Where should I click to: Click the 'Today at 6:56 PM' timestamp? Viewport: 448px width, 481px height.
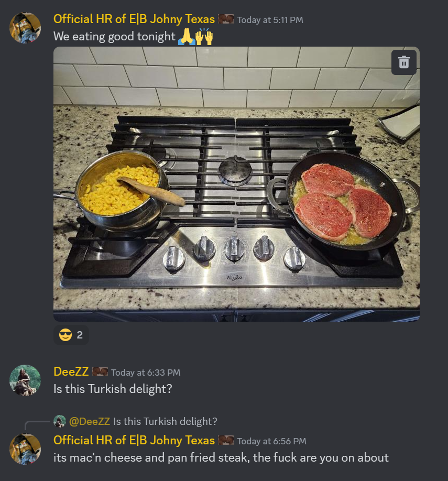(x=271, y=441)
